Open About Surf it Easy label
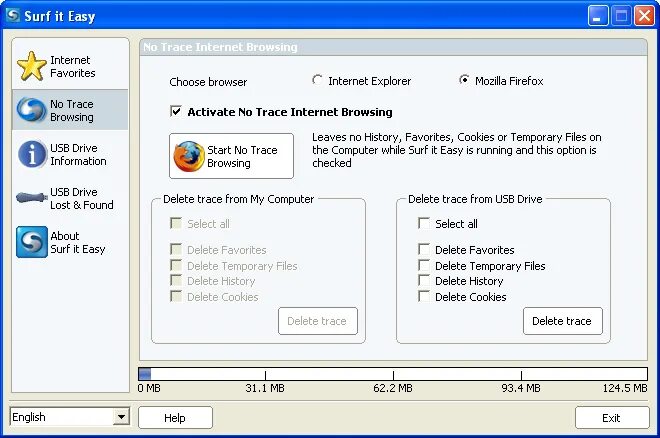660x438 pixels. [77, 242]
